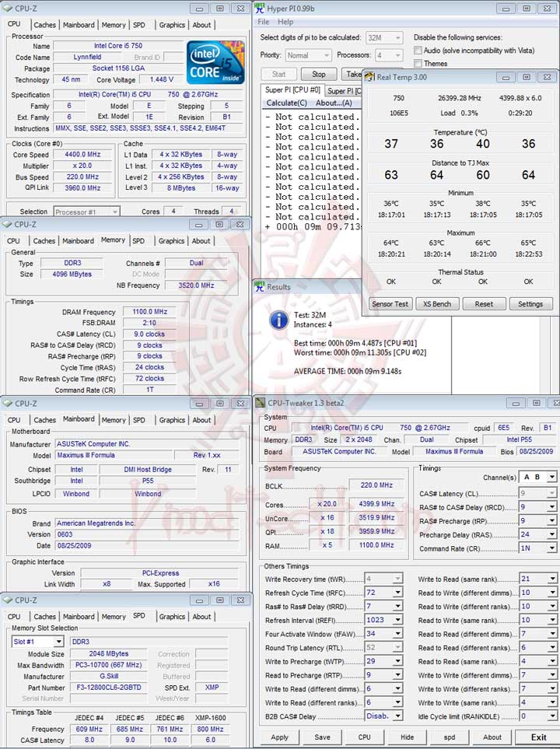Viewport: 560px width, 749px height.
Task: Click the Exit button in CPU-Tweaker
Action: click(538, 737)
